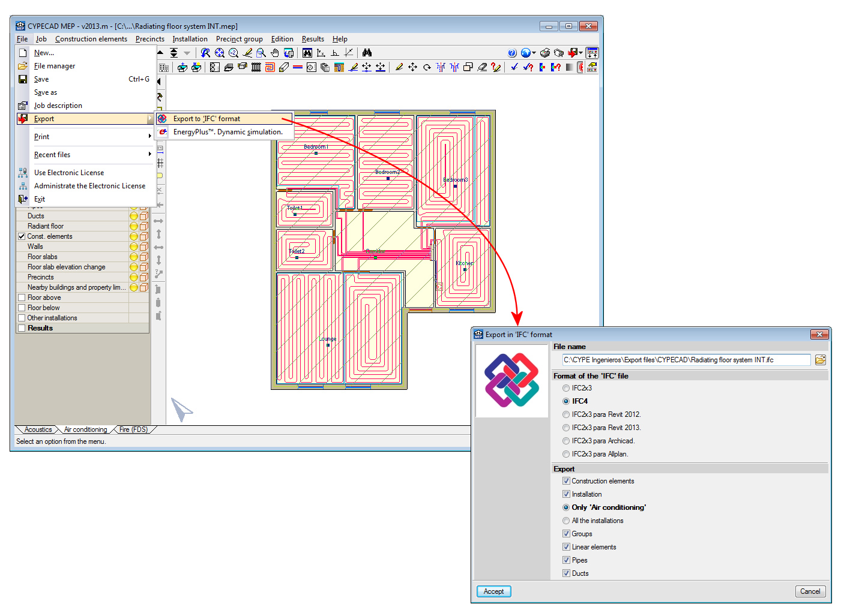Uncheck the Construction elements checkbox

click(566, 481)
